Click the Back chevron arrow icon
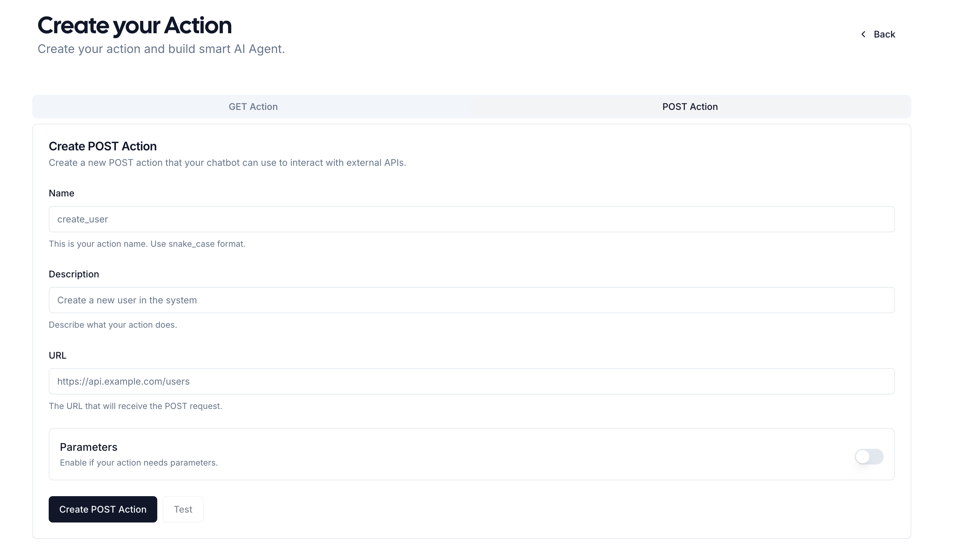Viewport: 964px width, 560px height. point(863,35)
